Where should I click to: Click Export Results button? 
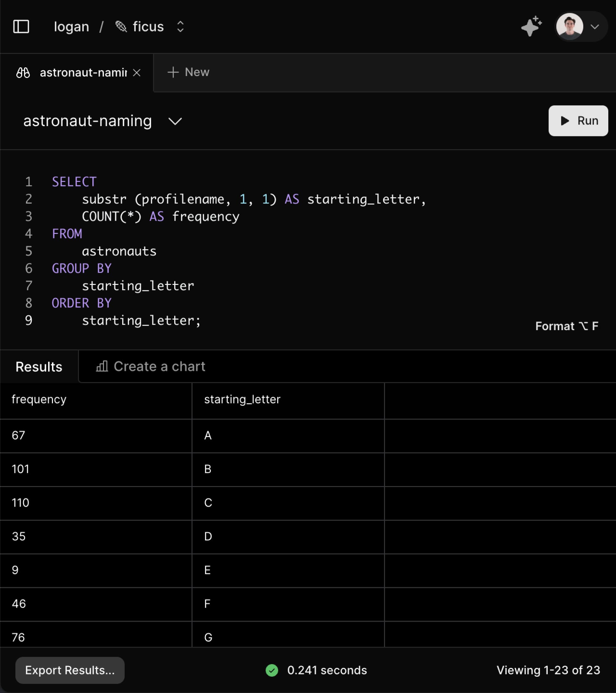click(70, 670)
